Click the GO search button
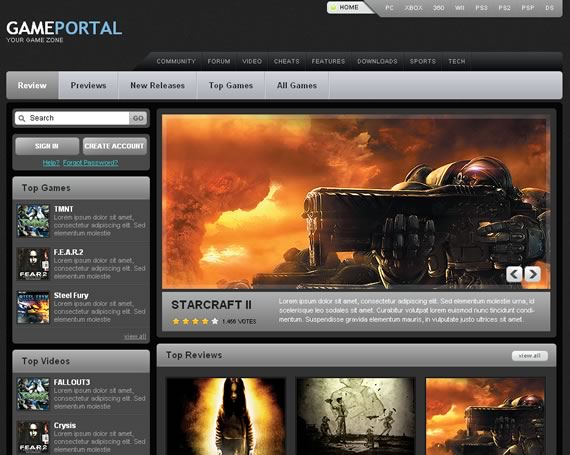Viewport: 570px width, 455px height. [138, 118]
